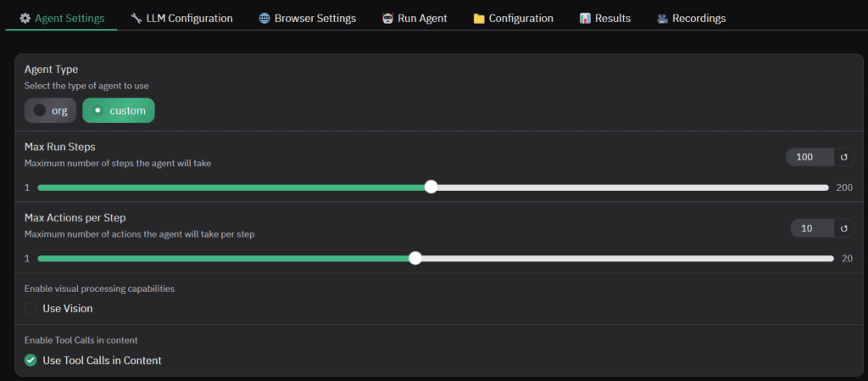Viewport: 868px width, 381px height.
Task: Click the gear icon on Agent Settings tab
Action: click(x=25, y=19)
